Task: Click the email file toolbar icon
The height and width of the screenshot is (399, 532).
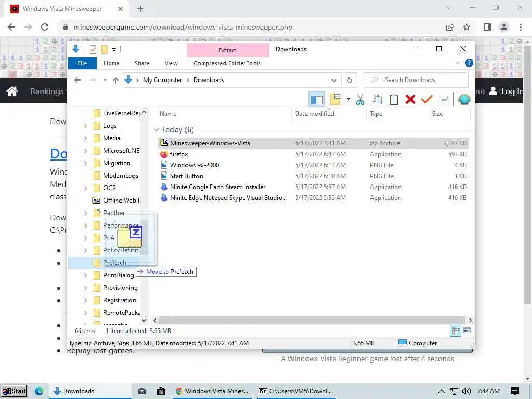Action: coord(444,99)
